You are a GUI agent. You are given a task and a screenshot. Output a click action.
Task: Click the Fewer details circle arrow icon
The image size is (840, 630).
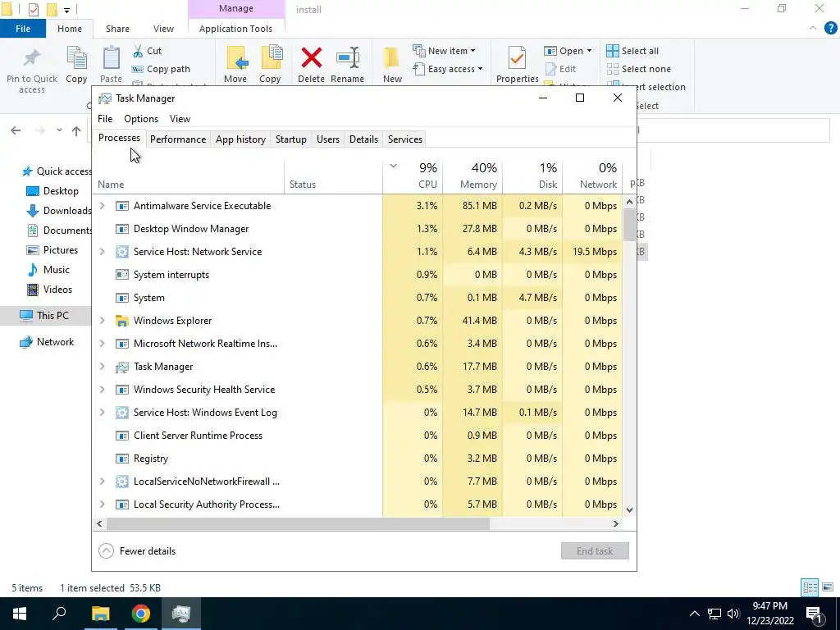coord(106,550)
